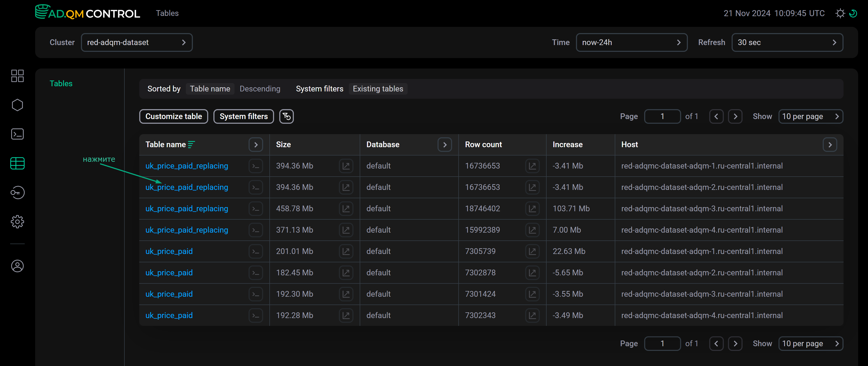Open the SQL console icon in sidebar
Viewport: 868px width, 366px height.
point(17,134)
